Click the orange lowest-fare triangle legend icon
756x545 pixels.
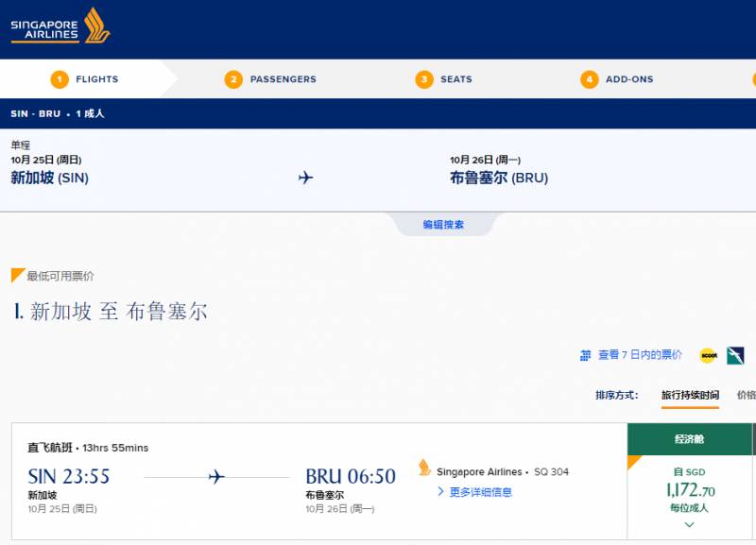(x=18, y=276)
